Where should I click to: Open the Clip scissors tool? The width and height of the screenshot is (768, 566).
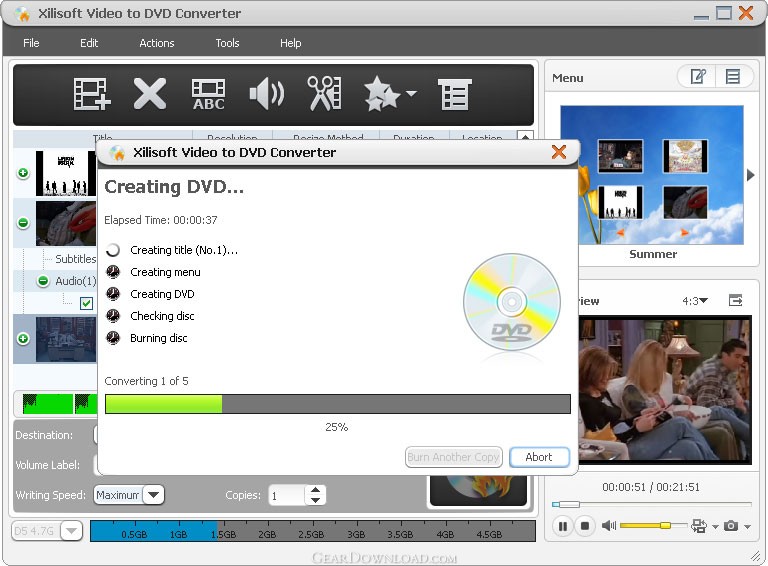[324, 93]
